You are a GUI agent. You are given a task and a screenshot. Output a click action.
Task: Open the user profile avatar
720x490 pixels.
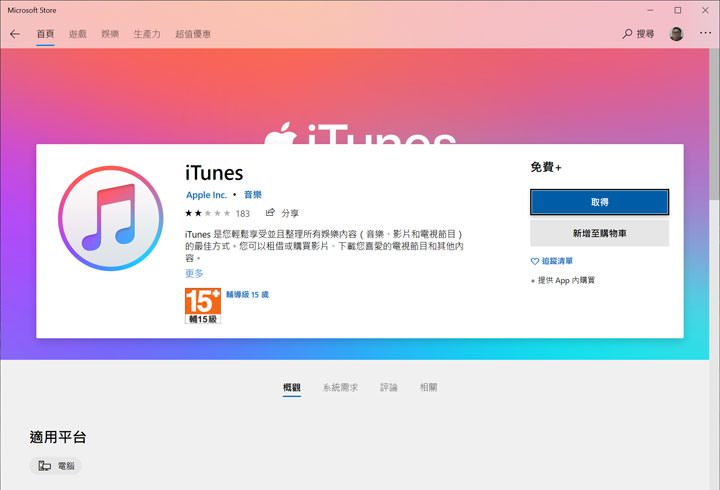point(676,34)
